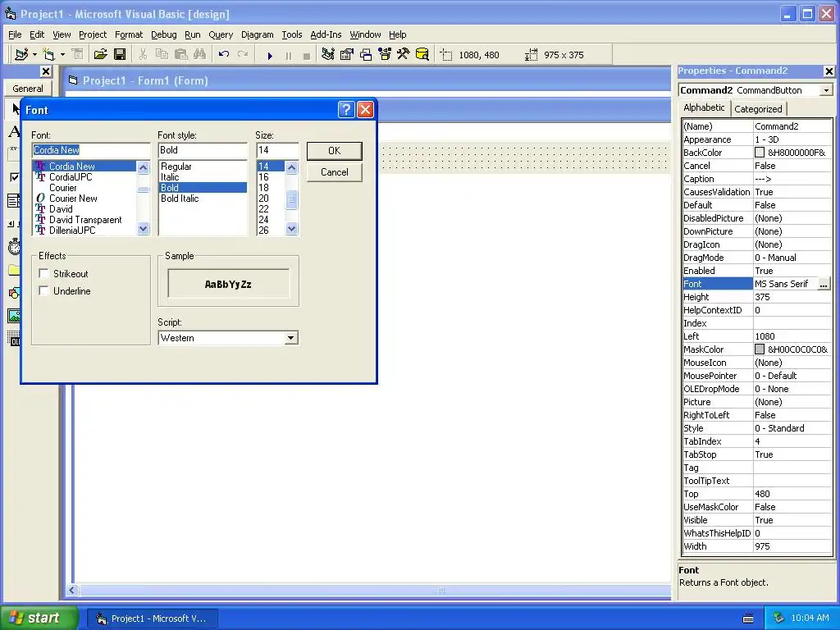The width and height of the screenshot is (840, 630).
Task: Click the Copy toolbar icon
Action: tap(162, 54)
